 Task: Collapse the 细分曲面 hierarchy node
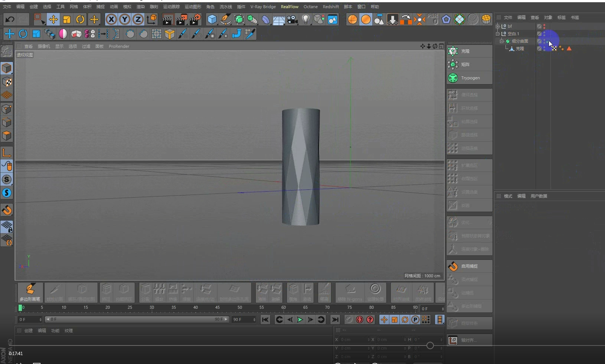(x=501, y=41)
